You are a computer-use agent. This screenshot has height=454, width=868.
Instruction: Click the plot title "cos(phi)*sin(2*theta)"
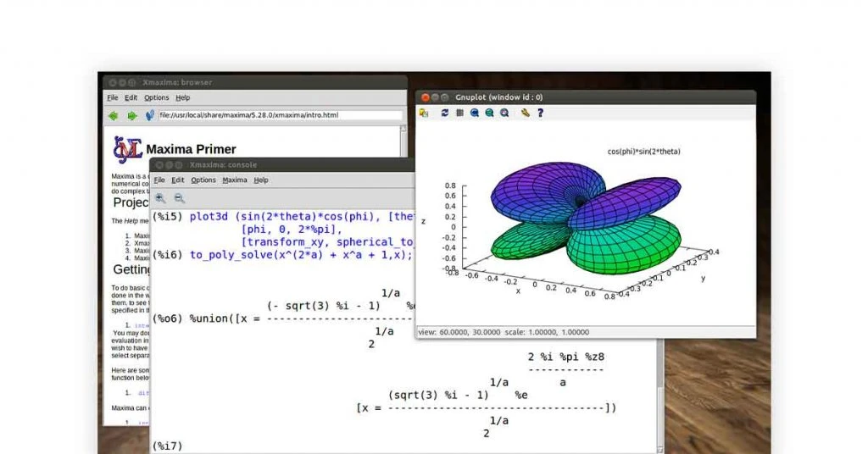(644, 152)
